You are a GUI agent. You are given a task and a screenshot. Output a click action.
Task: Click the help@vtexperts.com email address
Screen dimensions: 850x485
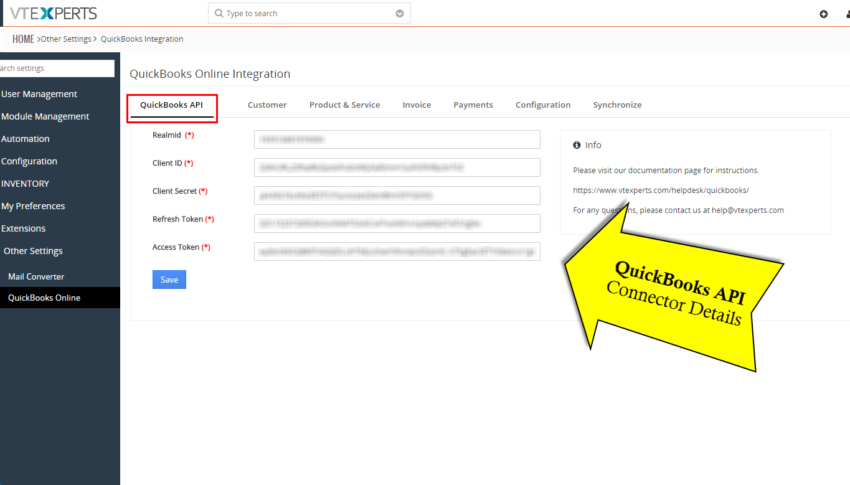[748, 210]
